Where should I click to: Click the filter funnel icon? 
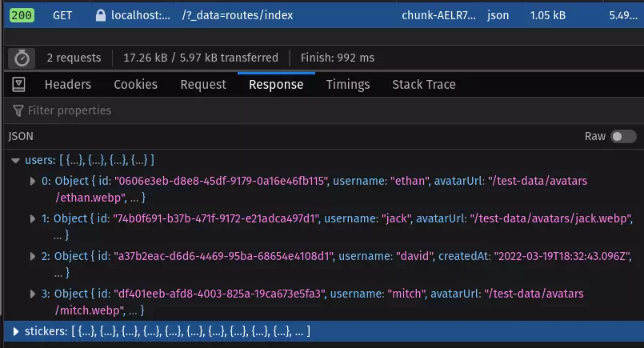18,110
